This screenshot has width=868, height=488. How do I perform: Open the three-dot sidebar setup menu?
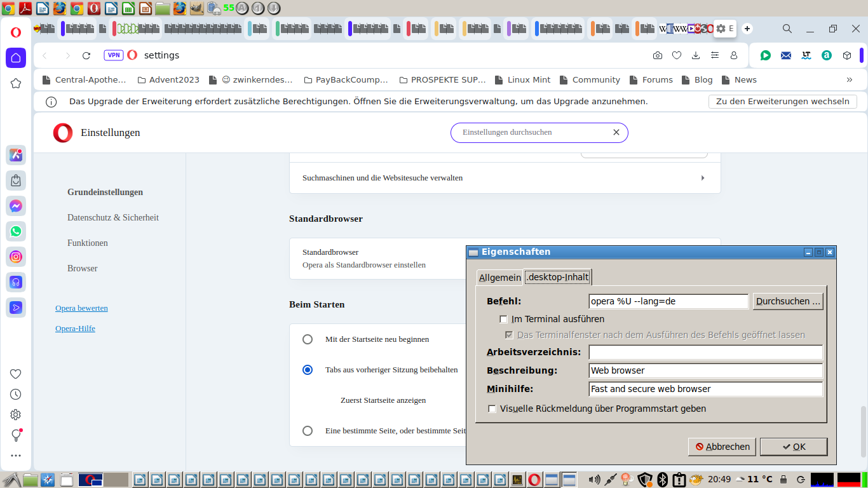[16, 455]
